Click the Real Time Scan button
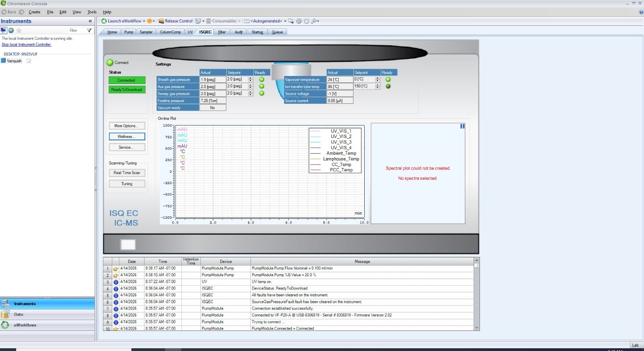Image resolution: width=644 pixels, height=351 pixels. [x=127, y=173]
